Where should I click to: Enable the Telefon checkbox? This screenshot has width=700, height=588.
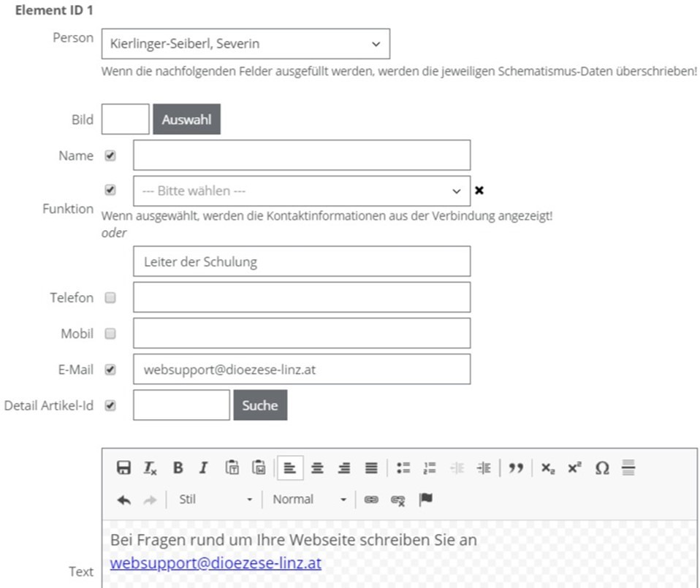(110, 297)
